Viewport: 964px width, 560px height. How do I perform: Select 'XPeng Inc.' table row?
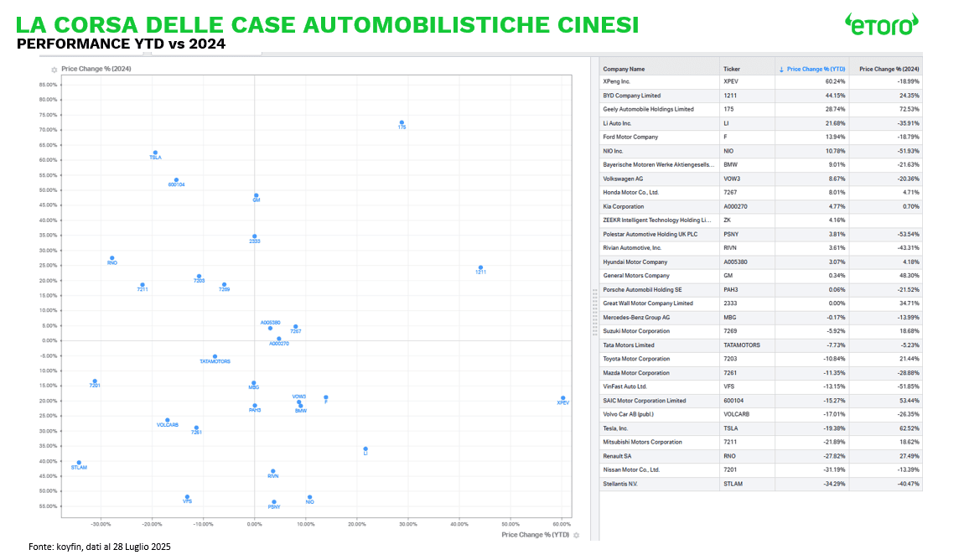[760, 82]
